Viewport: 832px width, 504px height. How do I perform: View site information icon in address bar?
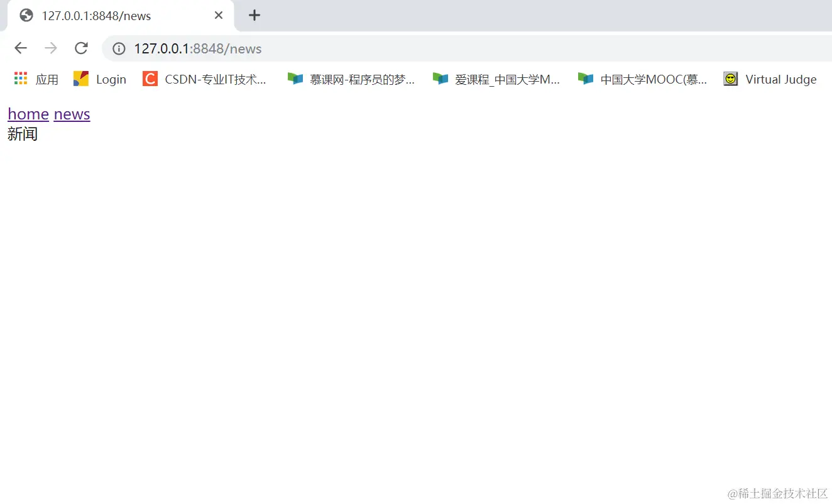(x=119, y=48)
